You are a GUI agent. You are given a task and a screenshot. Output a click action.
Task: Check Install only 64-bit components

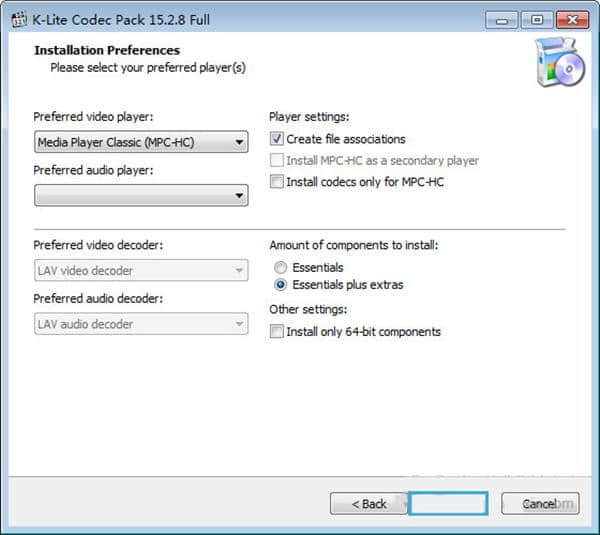278,332
